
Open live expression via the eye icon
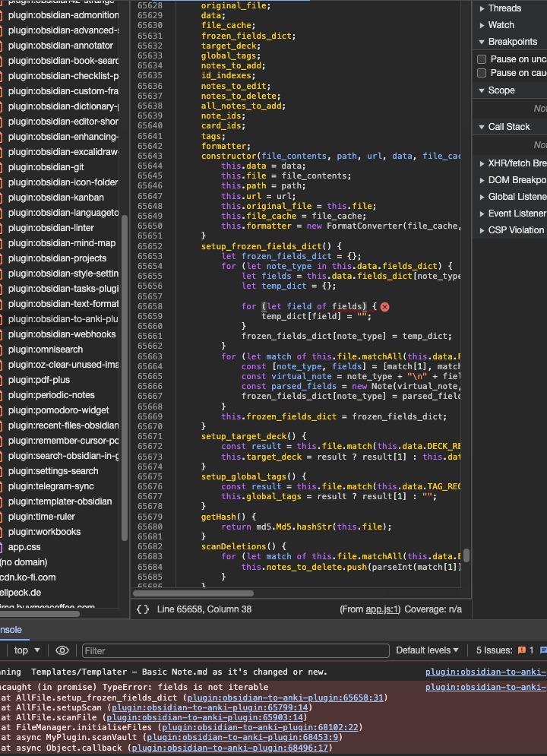pos(62,650)
